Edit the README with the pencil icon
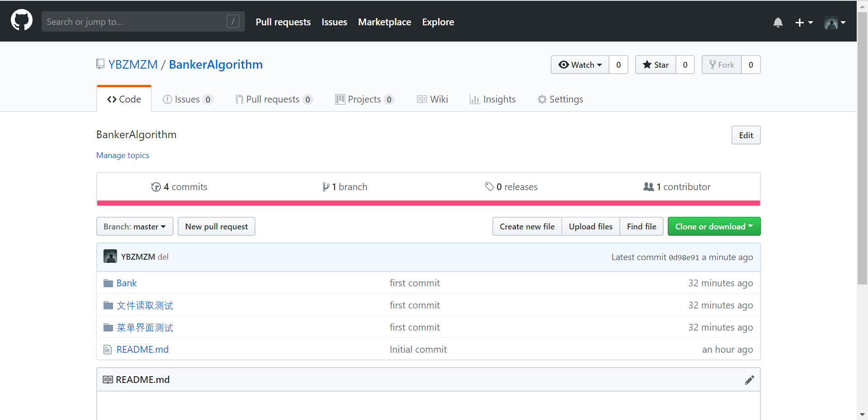Screen dimensions: 868x420 750,379
